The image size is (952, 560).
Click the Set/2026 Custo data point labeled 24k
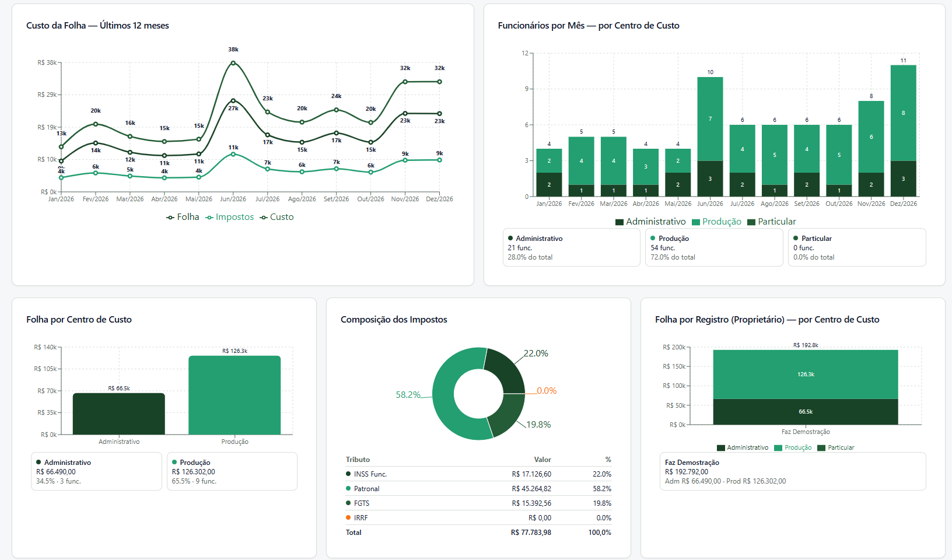(337, 110)
